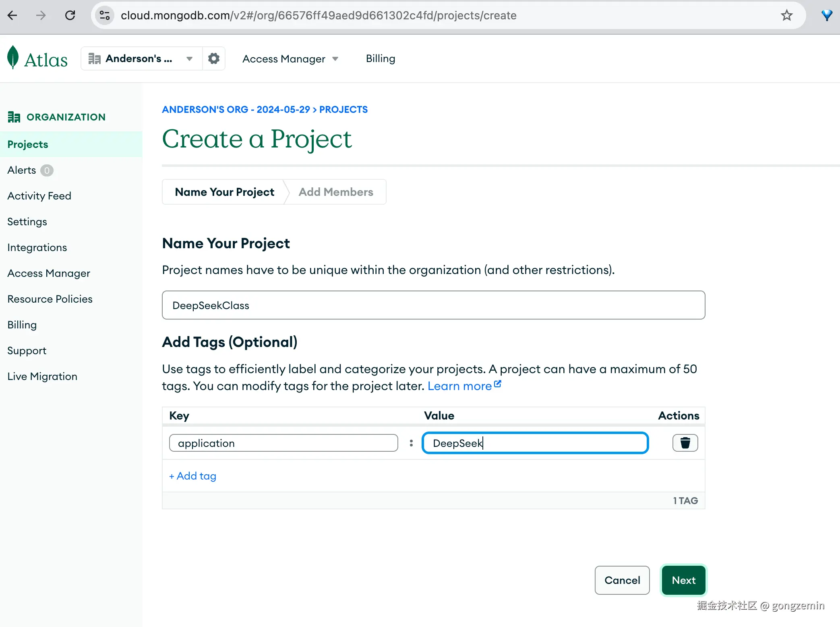Click the site information icon in address bar
840x627 pixels.
tap(105, 15)
